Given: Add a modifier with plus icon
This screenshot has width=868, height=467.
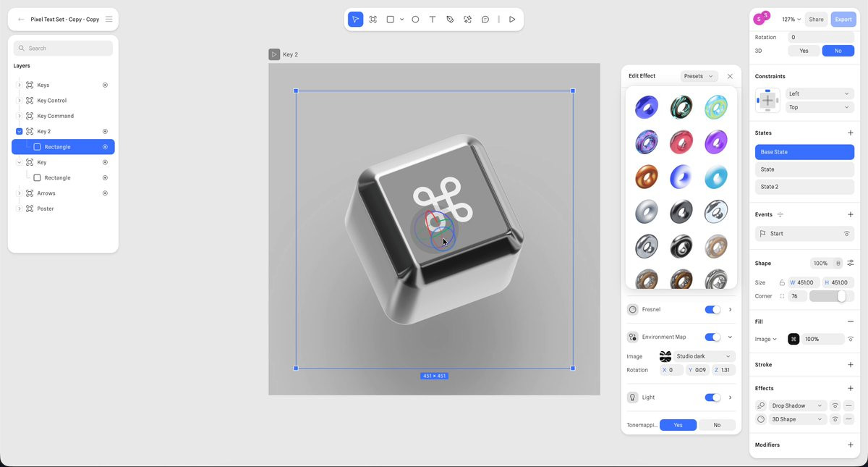Looking at the screenshot, I should pos(851,445).
